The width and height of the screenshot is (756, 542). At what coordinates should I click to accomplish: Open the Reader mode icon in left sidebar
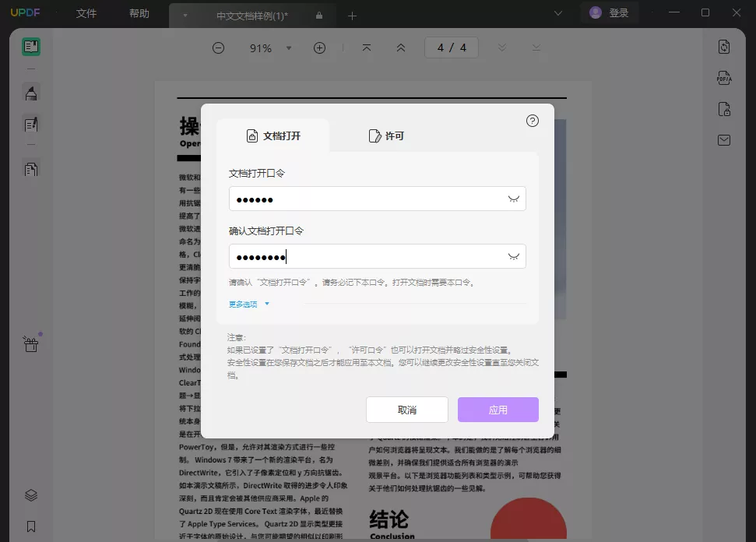31,47
